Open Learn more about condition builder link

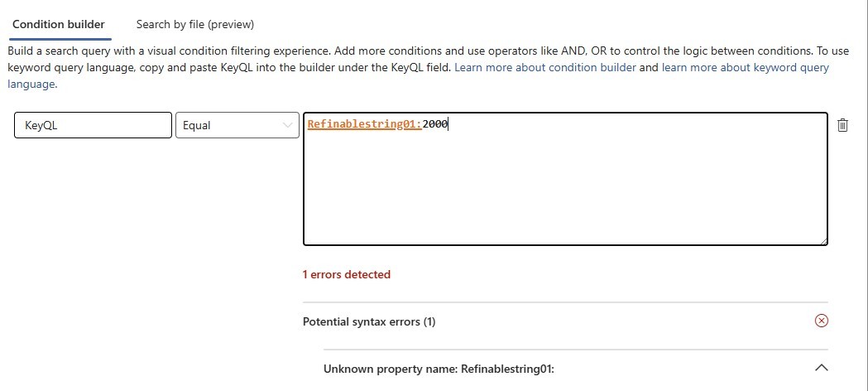point(544,68)
